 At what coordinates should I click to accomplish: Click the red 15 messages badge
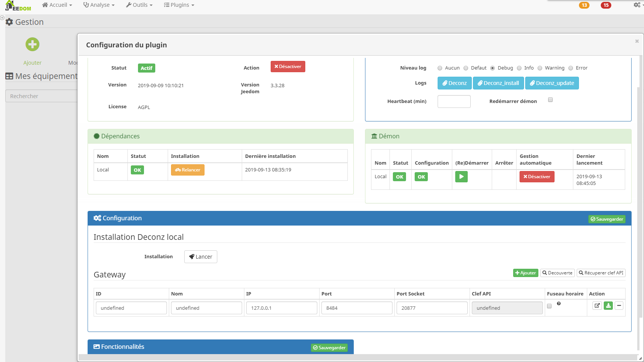click(x=606, y=5)
